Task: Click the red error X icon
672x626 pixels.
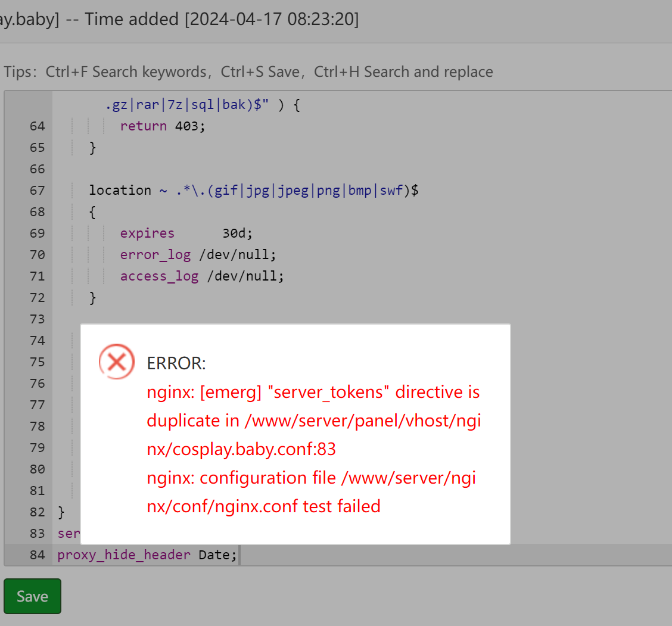Action: click(x=116, y=362)
